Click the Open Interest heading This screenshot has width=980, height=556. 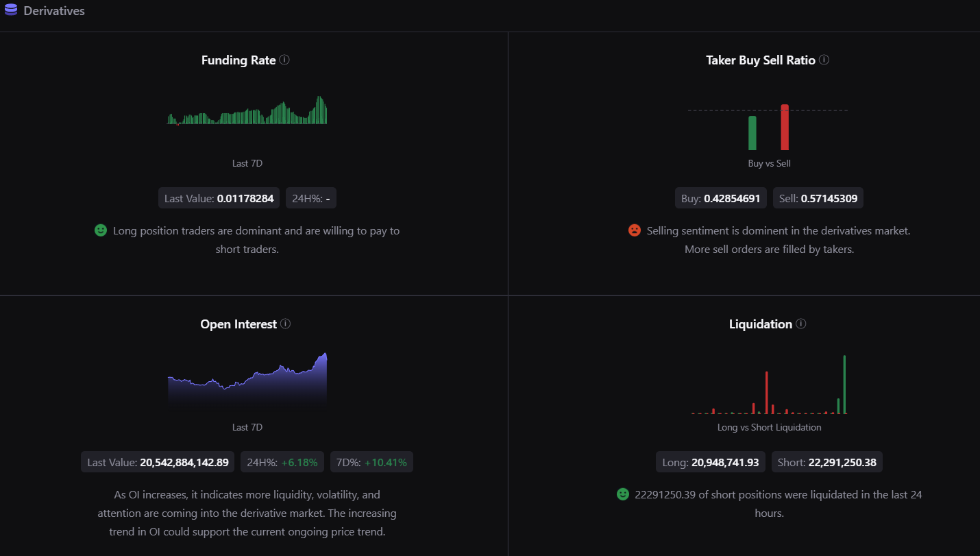[x=238, y=324]
